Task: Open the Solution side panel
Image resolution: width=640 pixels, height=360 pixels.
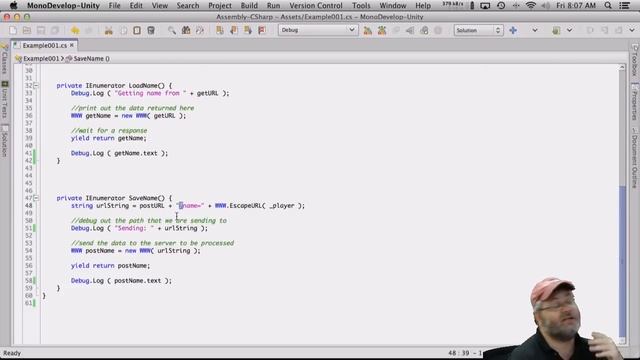Action: [4, 142]
